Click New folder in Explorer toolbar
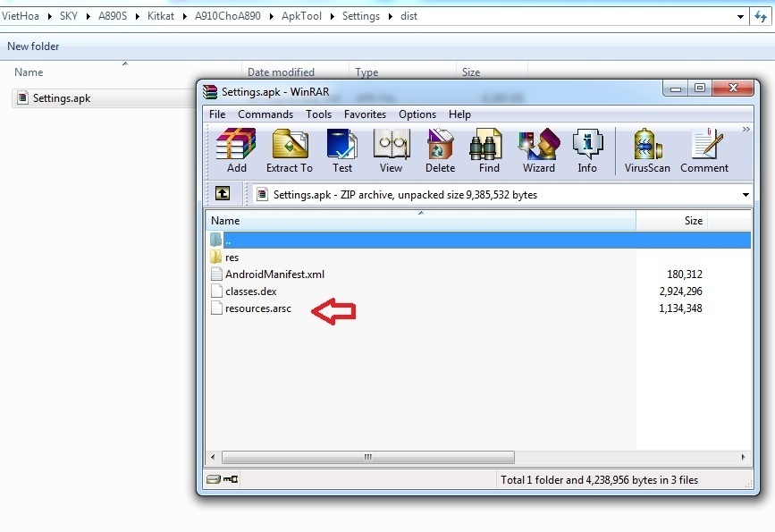Image resolution: width=775 pixels, height=532 pixels. pos(33,46)
